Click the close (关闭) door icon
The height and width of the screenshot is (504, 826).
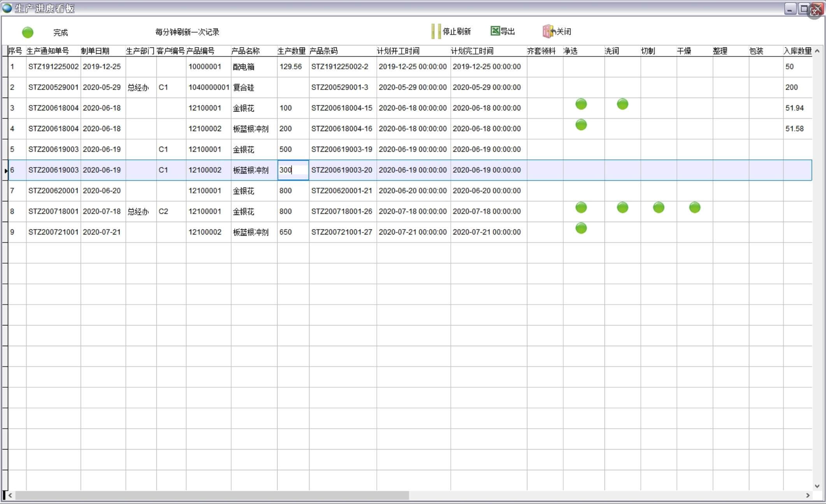pos(548,31)
